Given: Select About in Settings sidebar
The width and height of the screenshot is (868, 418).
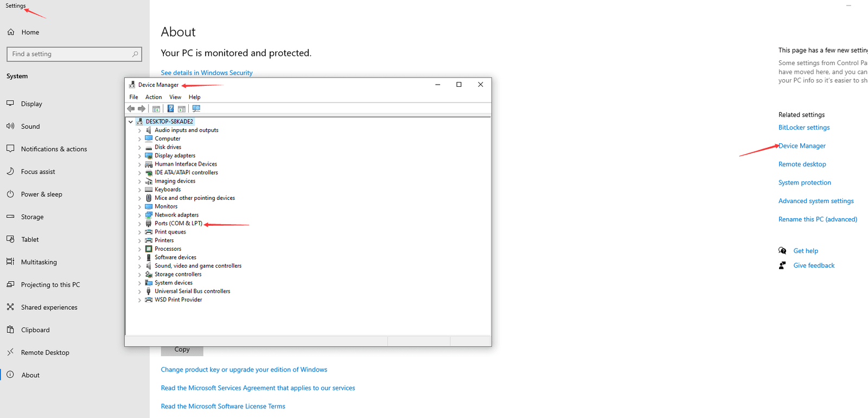Looking at the screenshot, I should point(30,375).
